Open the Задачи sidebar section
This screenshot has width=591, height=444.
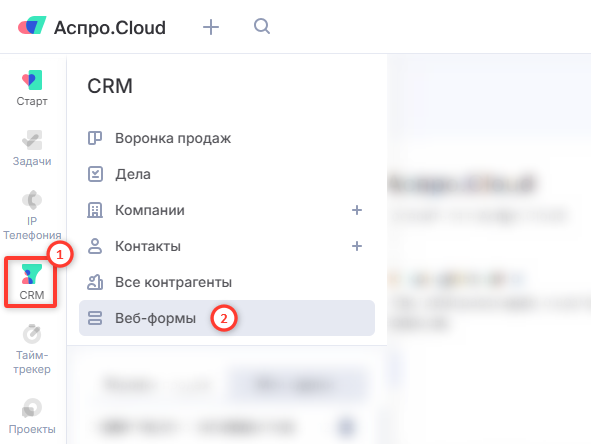[x=32, y=148]
